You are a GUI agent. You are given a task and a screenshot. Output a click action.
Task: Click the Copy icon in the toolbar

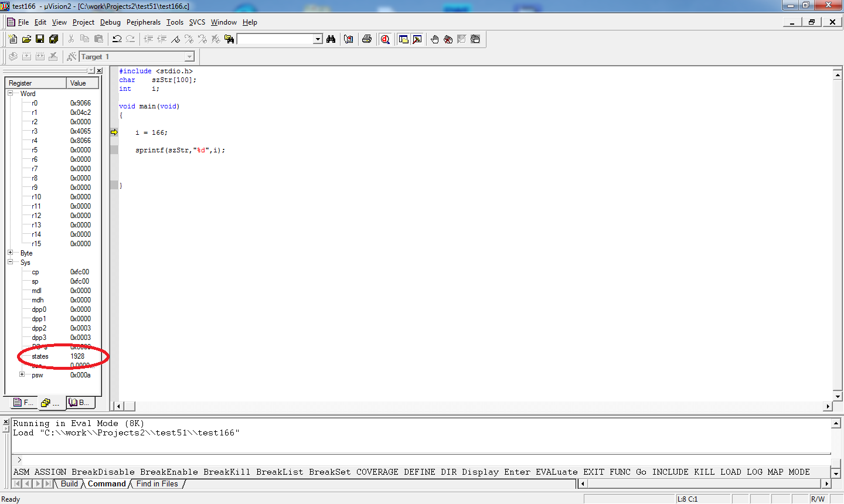[x=84, y=39]
